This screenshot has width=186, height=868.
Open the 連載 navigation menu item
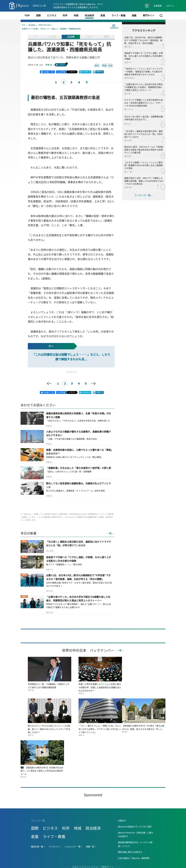(134, 15)
